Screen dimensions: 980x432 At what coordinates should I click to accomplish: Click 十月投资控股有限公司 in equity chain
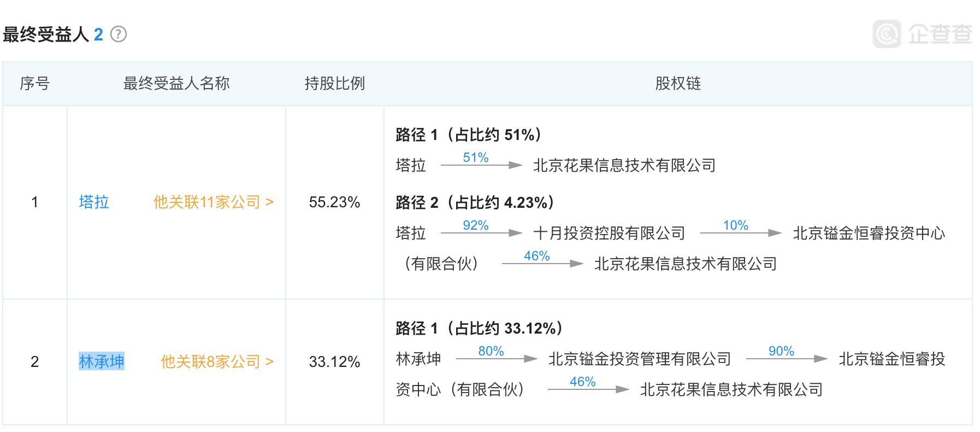tap(609, 233)
